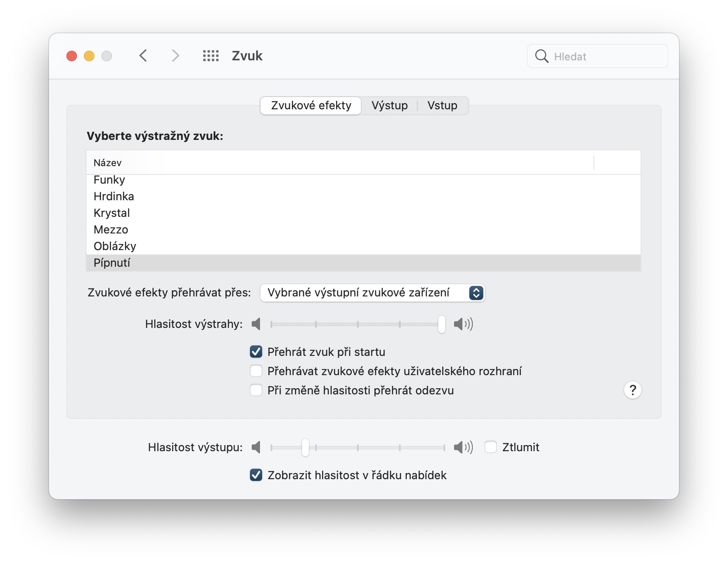728x564 pixels.
Task: Open the show-all preferences grid icon
Action: tap(211, 56)
